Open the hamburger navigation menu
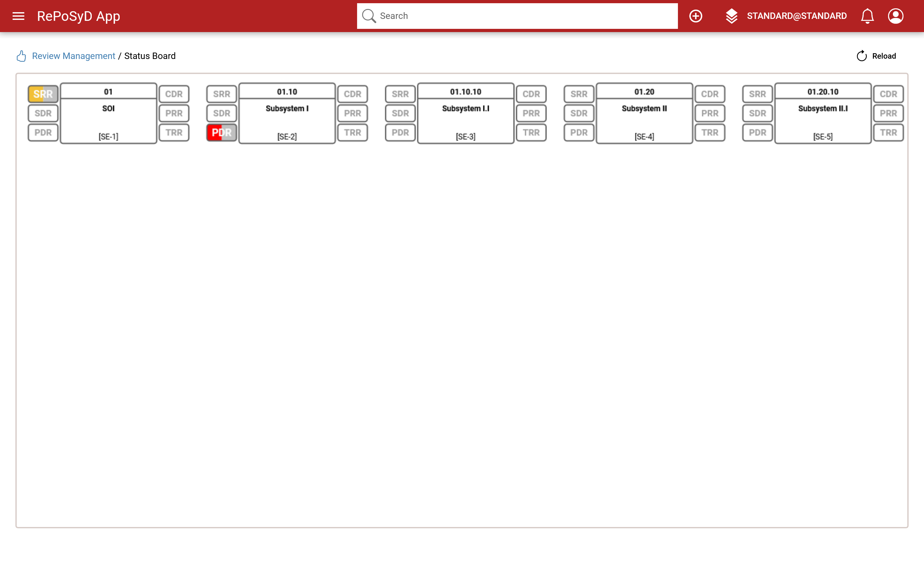 (x=18, y=16)
